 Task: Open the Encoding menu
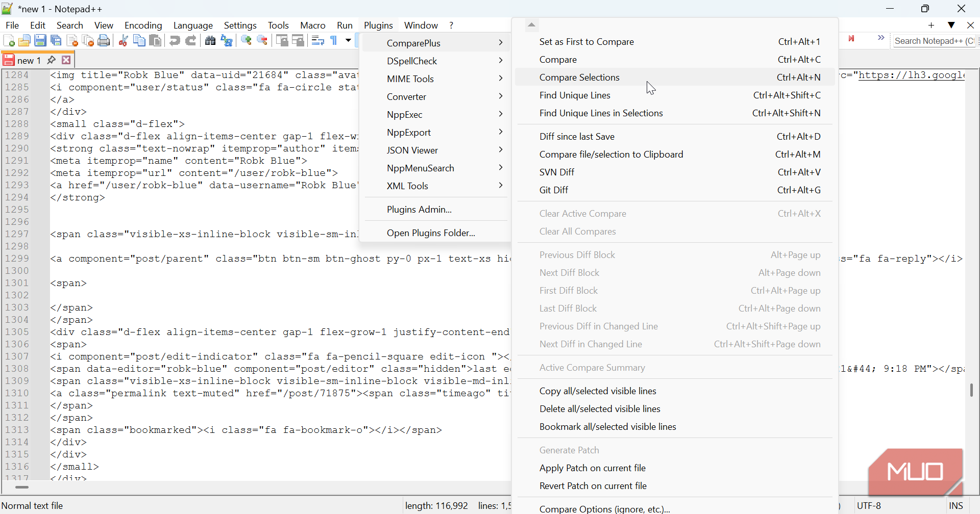143,25
